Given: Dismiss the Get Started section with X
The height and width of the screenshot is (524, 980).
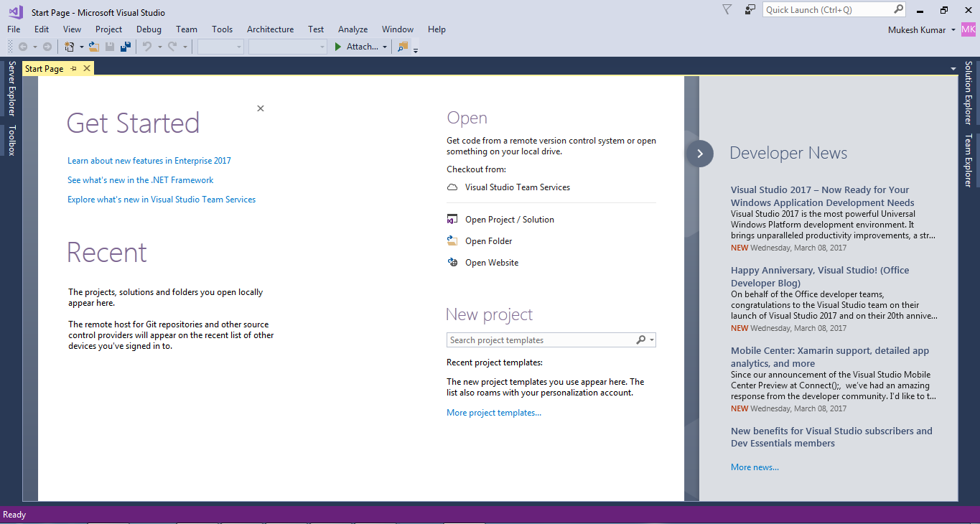Looking at the screenshot, I should [x=261, y=108].
